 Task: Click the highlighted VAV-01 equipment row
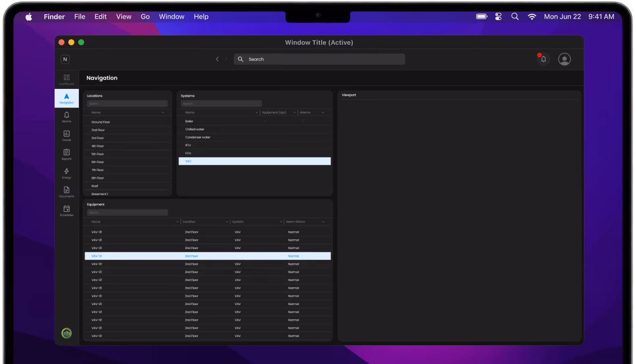click(208, 256)
